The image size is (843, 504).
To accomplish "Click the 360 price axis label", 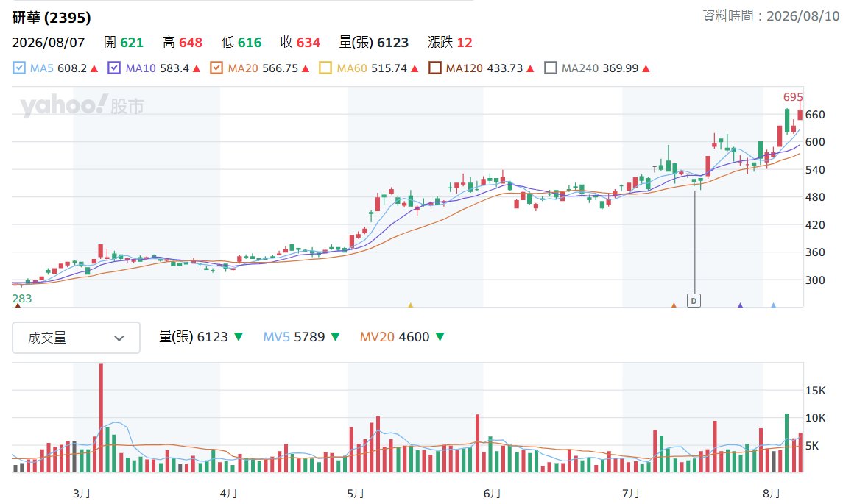I will 815,252.
